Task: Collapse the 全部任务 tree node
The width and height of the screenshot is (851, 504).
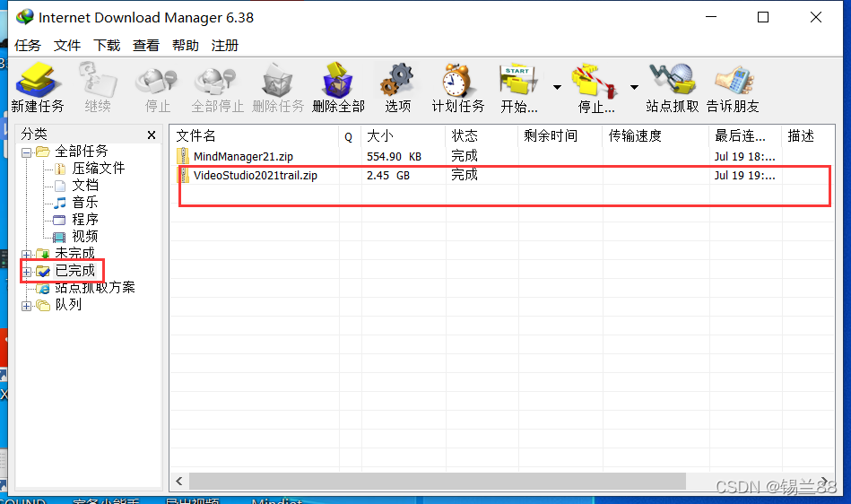Action: (26, 152)
